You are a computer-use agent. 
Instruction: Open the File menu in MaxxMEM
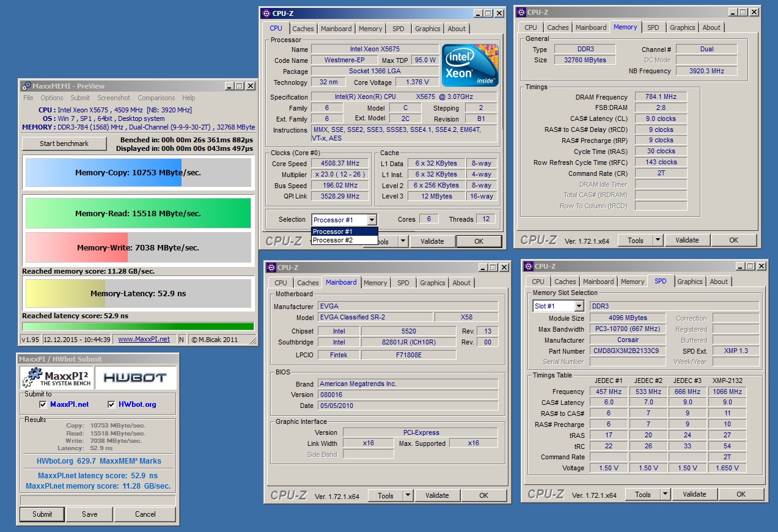[28, 98]
